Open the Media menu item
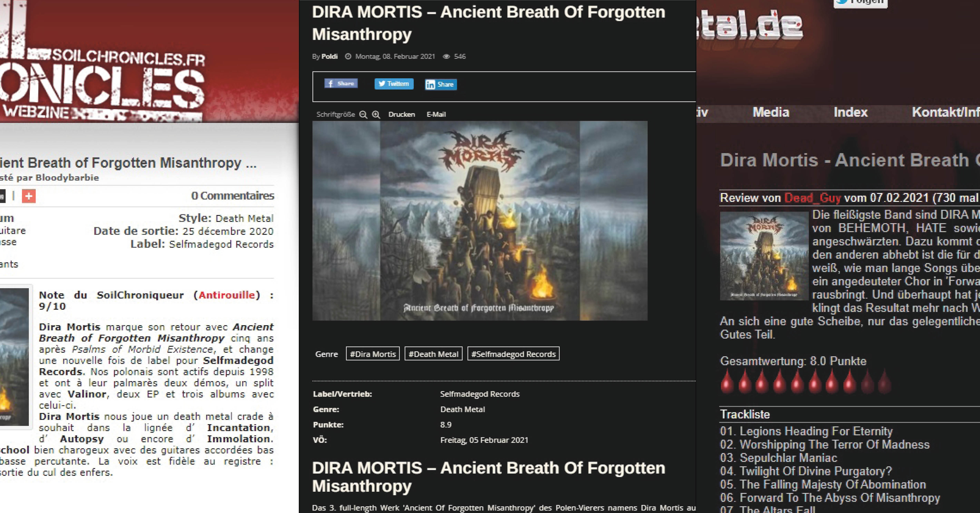980x513 pixels. tap(771, 112)
